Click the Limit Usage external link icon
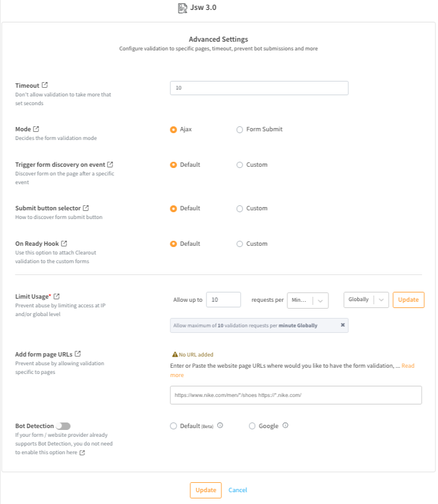 pos(55,296)
